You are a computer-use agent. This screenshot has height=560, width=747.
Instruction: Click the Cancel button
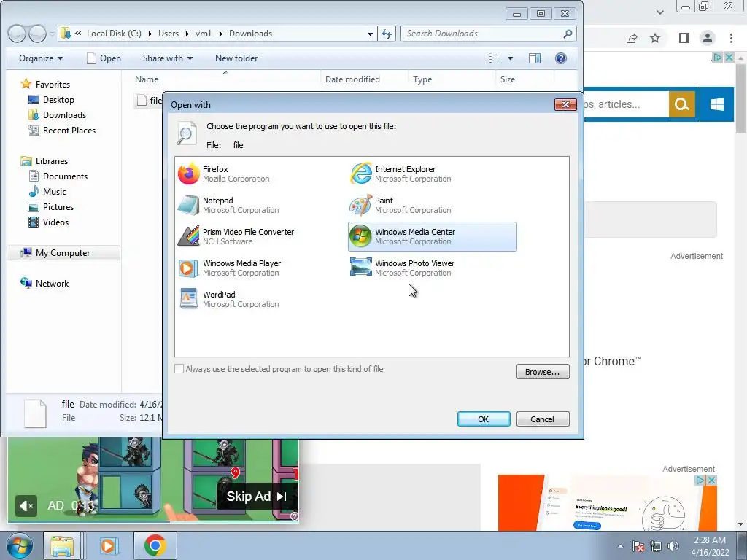tap(543, 419)
